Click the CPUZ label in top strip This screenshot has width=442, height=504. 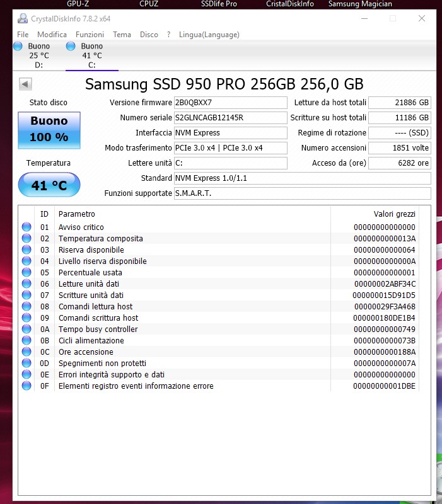tap(149, 4)
